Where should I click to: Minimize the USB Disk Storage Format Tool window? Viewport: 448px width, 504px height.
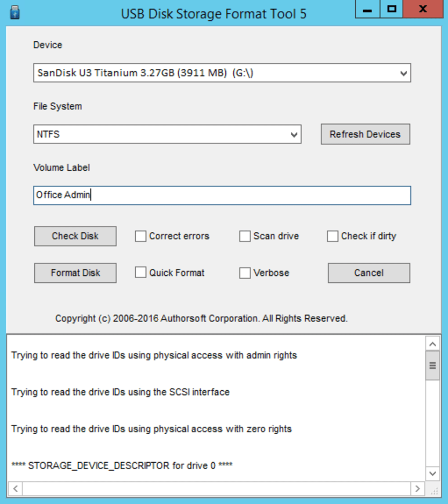[x=367, y=9]
